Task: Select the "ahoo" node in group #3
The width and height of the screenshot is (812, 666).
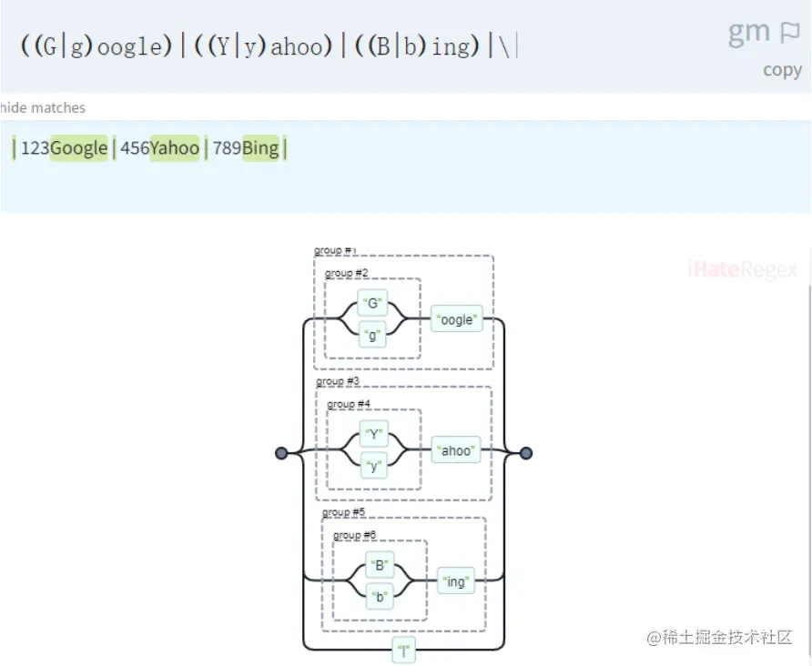Action: (455, 449)
